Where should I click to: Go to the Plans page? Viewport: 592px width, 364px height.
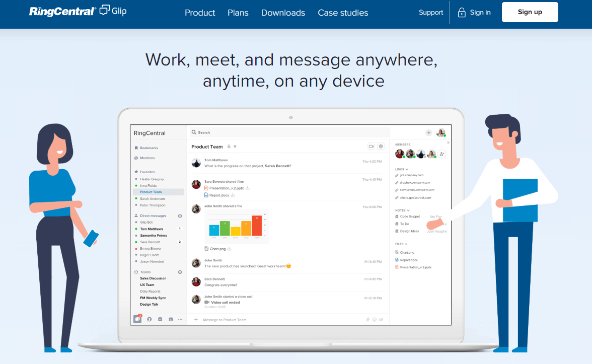238,13
